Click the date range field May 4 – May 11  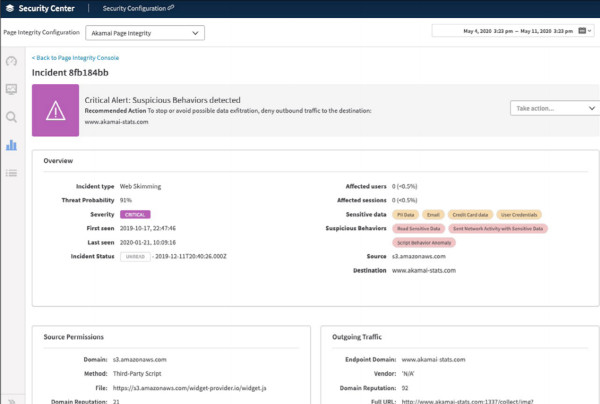click(513, 31)
